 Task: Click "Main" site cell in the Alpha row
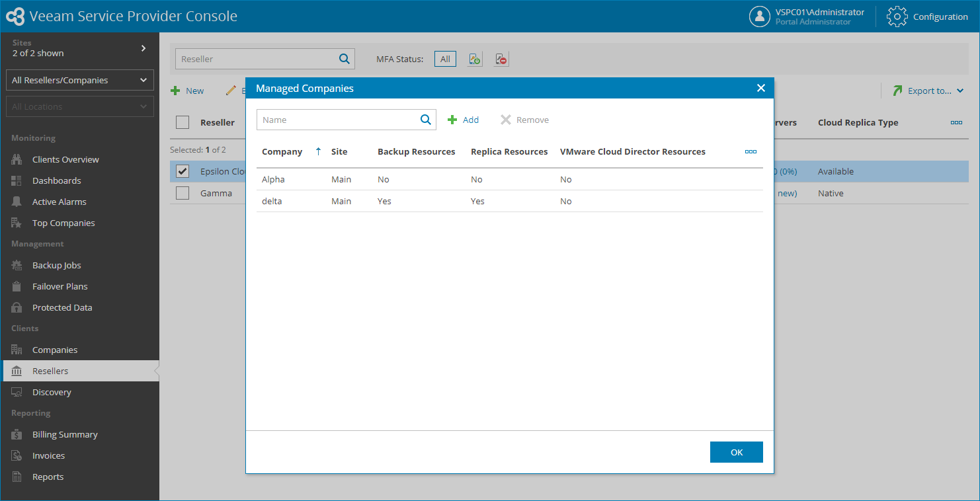pos(341,179)
